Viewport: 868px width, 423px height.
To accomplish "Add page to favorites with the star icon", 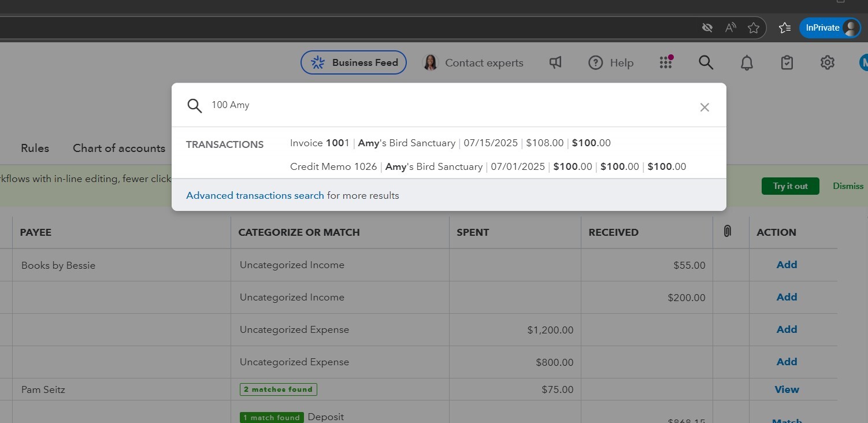I will tap(754, 27).
